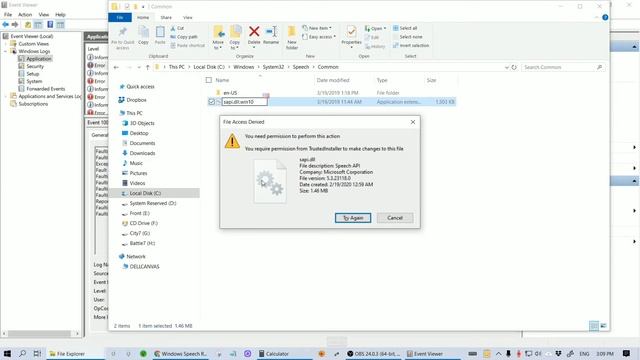640x360 pixels.
Task: Click the notification center icon in tray
Action: click(627, 353)
